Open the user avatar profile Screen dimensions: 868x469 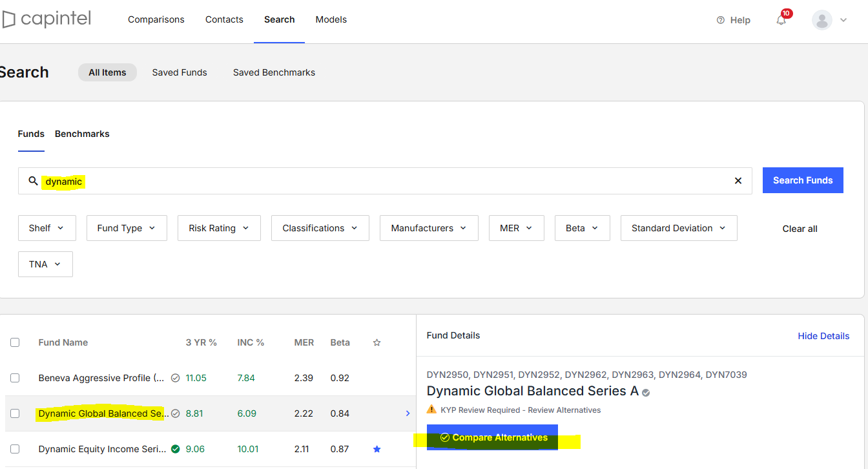[822, 20]
